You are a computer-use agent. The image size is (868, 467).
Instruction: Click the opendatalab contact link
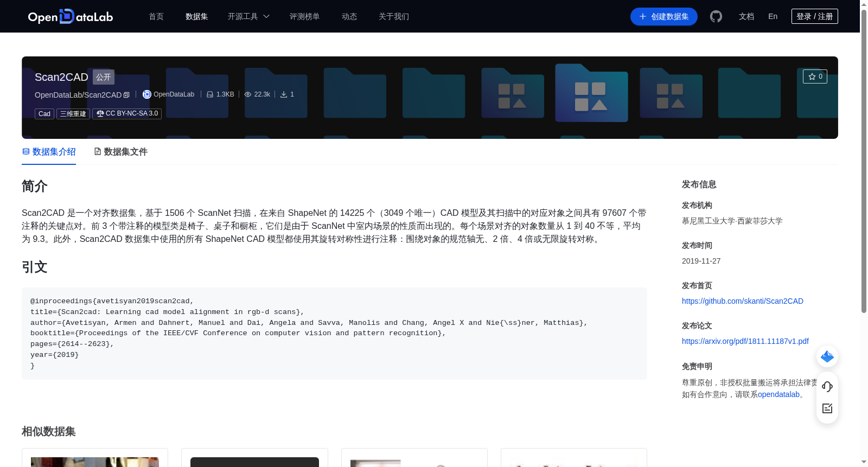click(x=778, y=394)
